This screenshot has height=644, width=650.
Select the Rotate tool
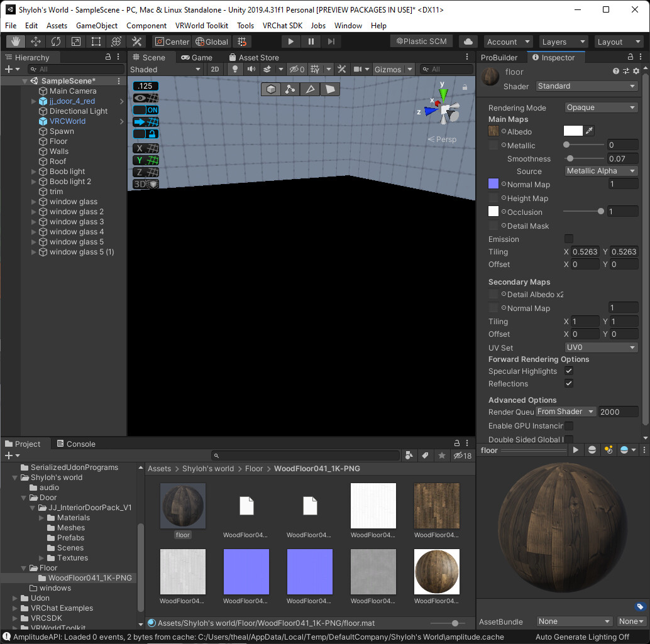pyautogui.click(x=56, y=41)
